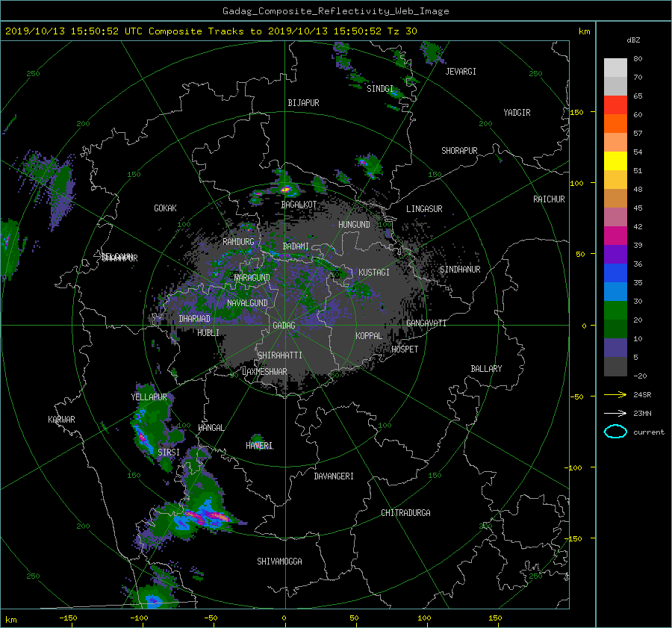Click the DHARWAD city label
Viewport: 672px width, 628px height.
pyautogui.click(x=195, y=319)
